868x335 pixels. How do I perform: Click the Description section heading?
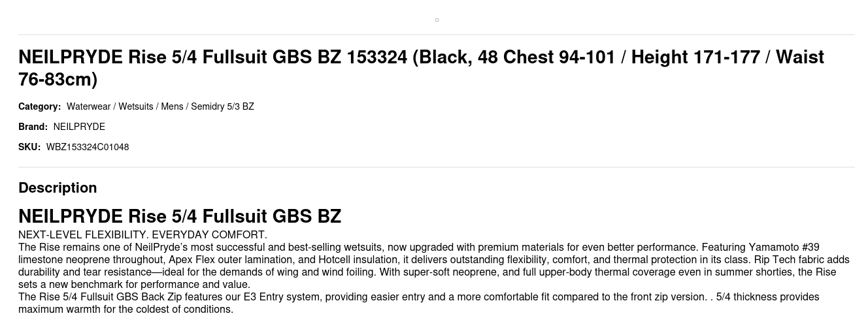pyautogui.click(x=58, y=188)
